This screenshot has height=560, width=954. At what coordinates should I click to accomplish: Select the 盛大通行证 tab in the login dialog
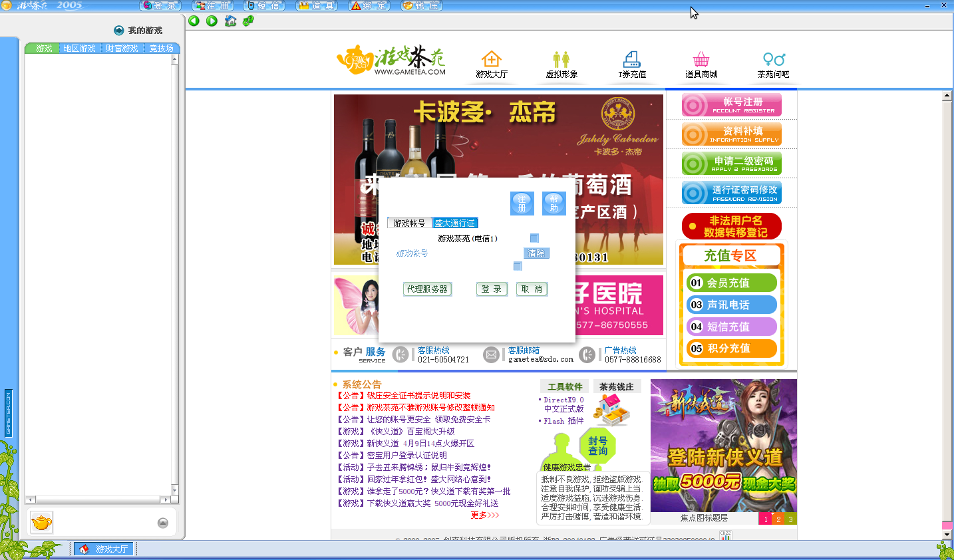tap(455, 223)
